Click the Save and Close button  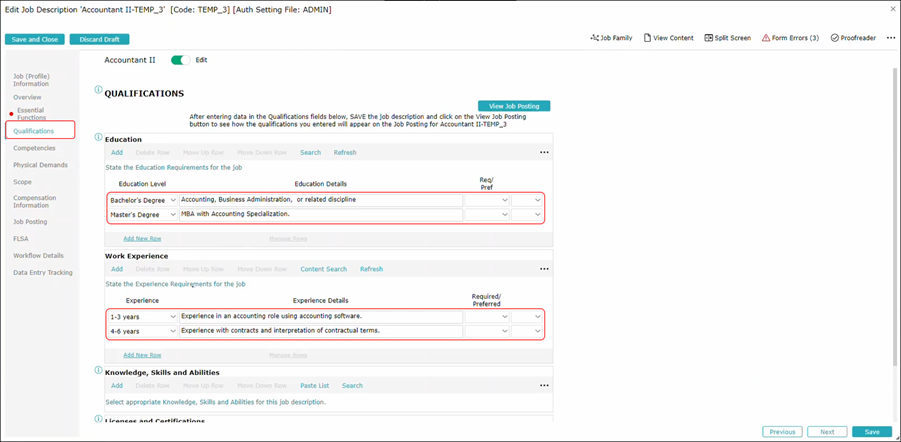(34, 39)
